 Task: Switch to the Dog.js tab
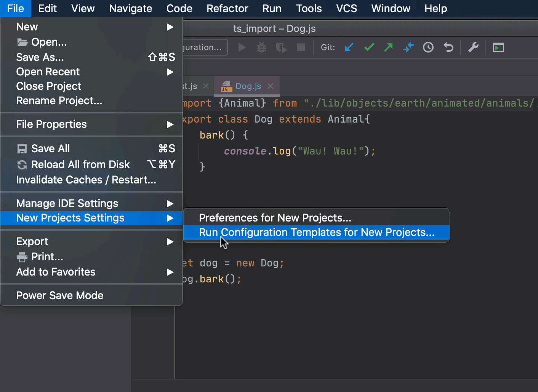click(x=248, y=86)
